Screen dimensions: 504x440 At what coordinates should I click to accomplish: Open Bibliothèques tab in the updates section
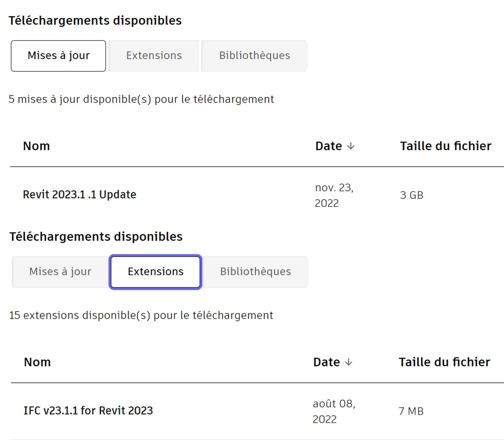(x=254, y=56)
